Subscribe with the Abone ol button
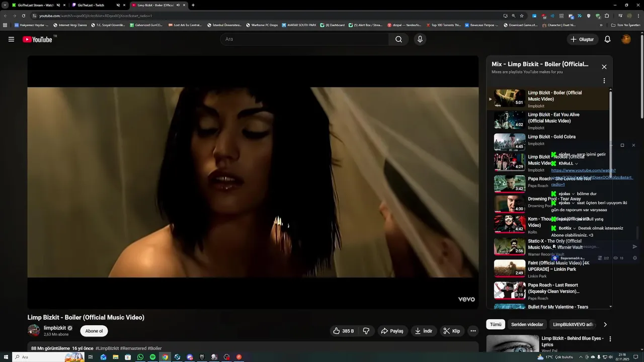 pos(94,331)
